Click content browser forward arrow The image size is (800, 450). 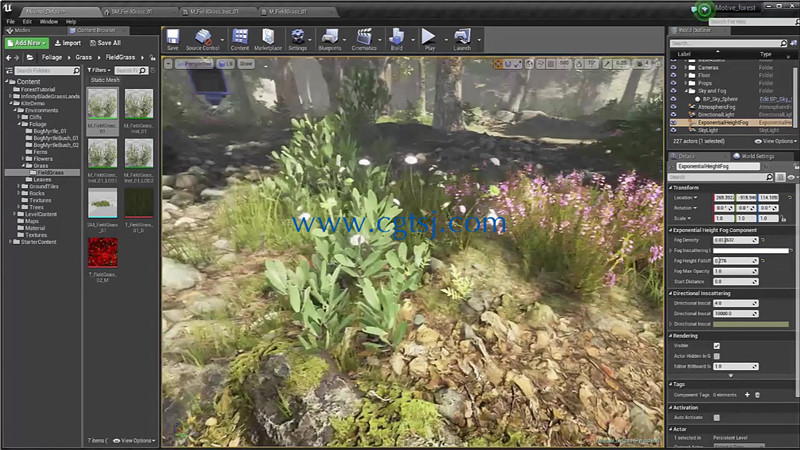17,58
